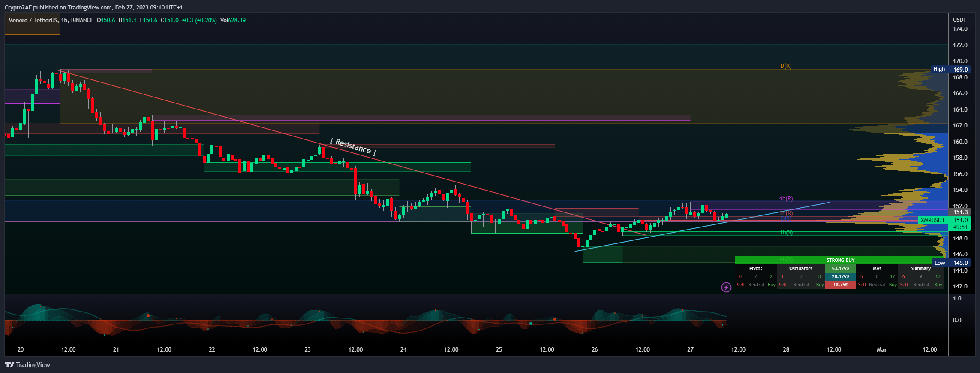Click the C151.0 close value

[170, 20]
